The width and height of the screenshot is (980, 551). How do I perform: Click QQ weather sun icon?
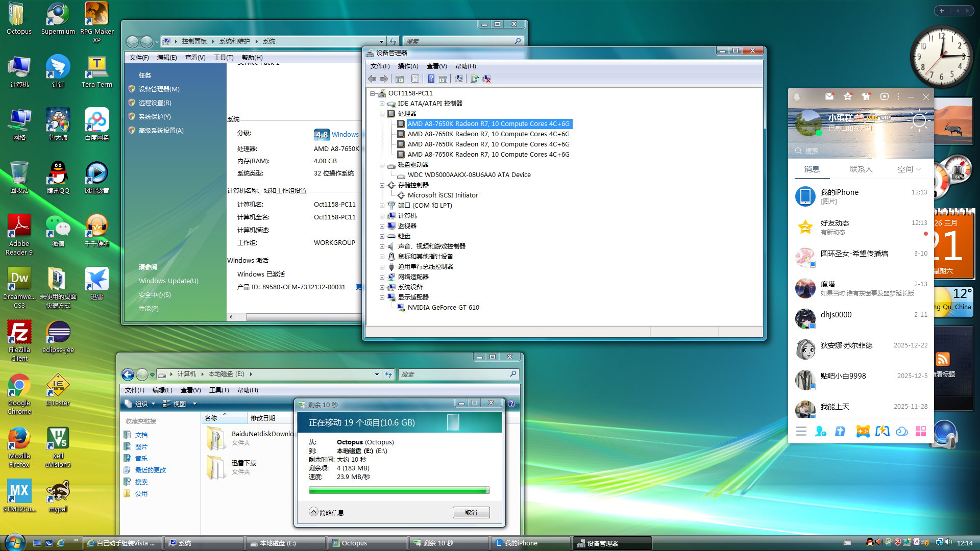click(919, 121)
